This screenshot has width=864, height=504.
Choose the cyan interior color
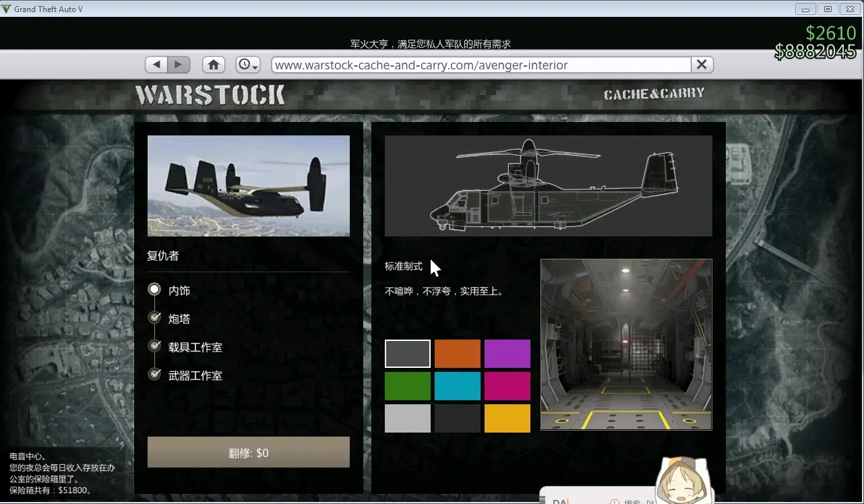pyautogui.click(x=458, y=386)
